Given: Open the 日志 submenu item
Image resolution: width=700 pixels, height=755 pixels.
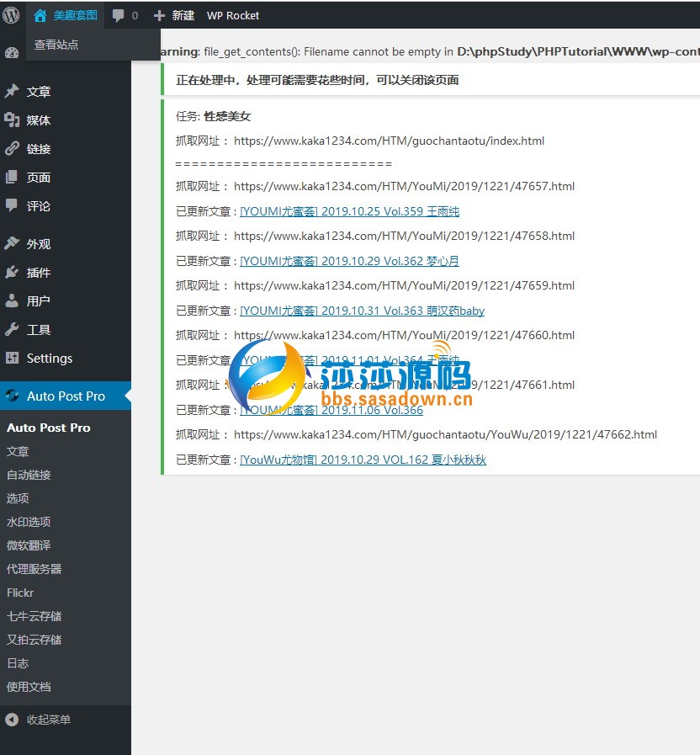Looking at the screenshot, I should point(18,663).
